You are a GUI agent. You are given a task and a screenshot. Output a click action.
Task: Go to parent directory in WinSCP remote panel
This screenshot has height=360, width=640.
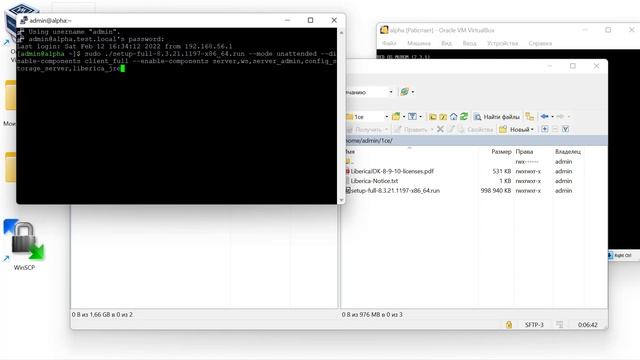click(x=433, y=117)
